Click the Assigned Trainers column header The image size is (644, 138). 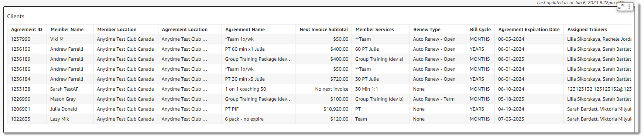(x=587, y=29)
